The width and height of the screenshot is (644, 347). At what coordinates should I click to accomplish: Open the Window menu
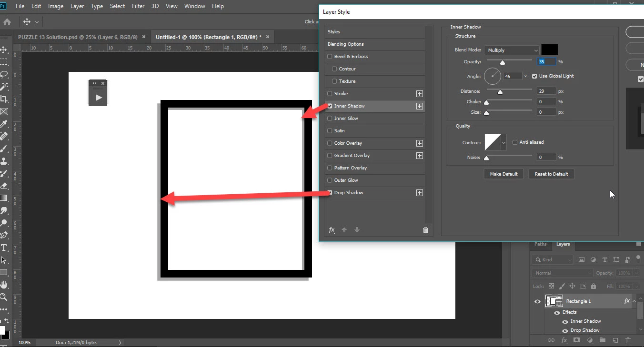point(194,6)
